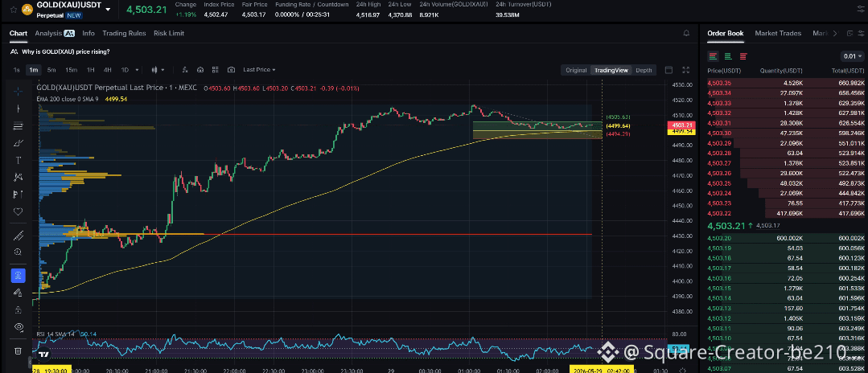Click the TradingView logo on chart
The height and width of the screenshot is (373, 868).
coord(45,355)
